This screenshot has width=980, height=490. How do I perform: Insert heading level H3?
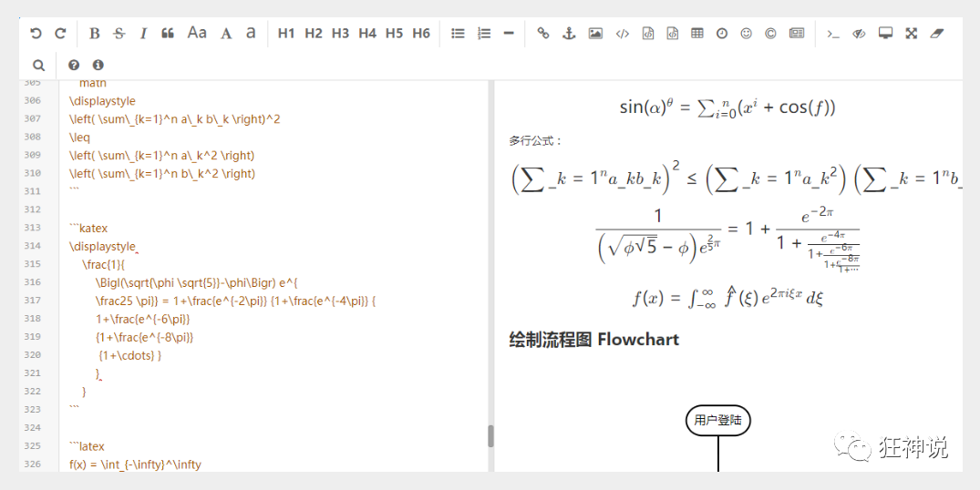point(340,33)
